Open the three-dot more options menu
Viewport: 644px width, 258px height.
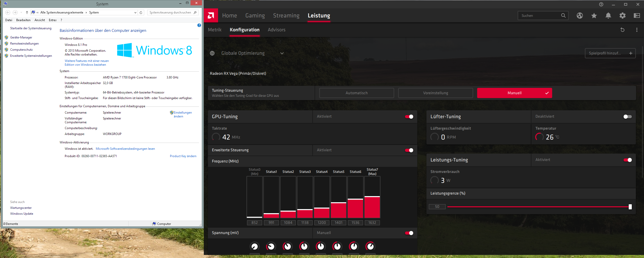coord(637,30)
